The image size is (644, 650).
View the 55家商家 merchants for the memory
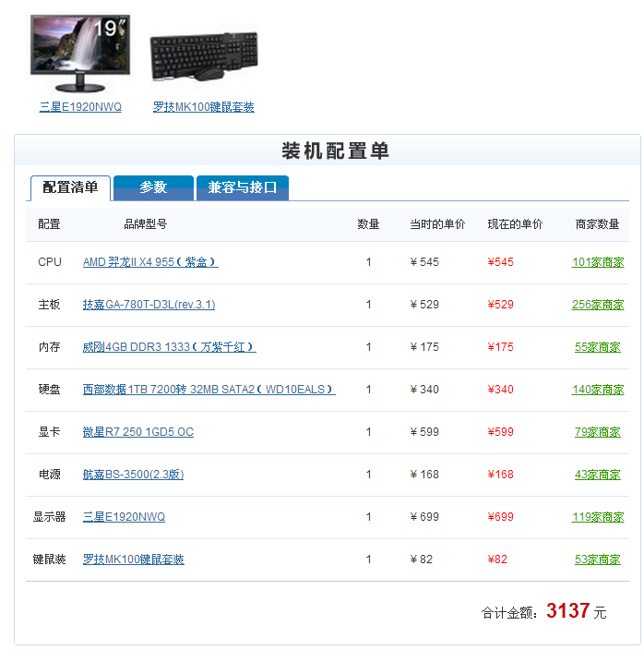click(598, 347)
